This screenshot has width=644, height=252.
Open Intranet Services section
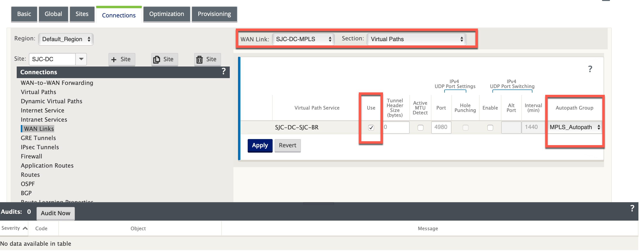(44, 120)
